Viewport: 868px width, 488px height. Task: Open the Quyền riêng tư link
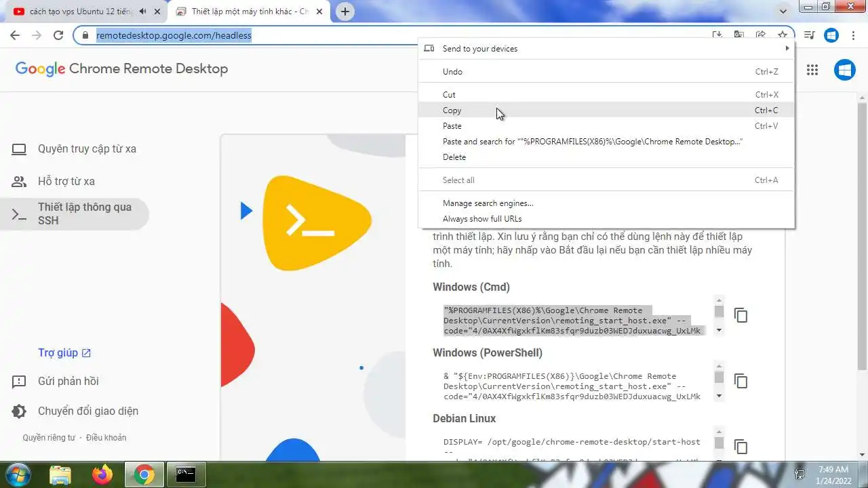(49, 438)
